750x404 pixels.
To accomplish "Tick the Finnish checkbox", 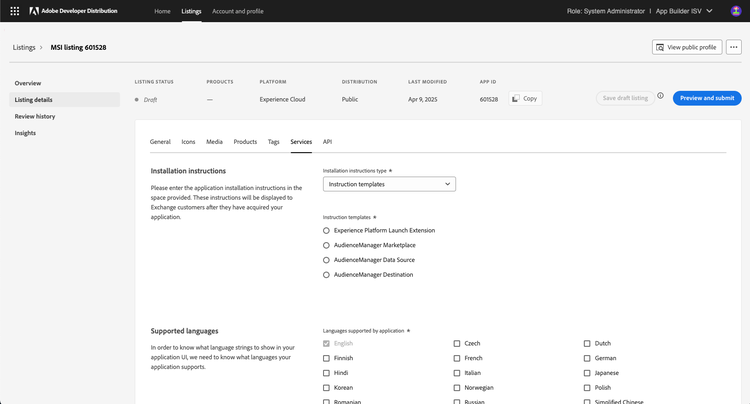I will pos(326,358).
